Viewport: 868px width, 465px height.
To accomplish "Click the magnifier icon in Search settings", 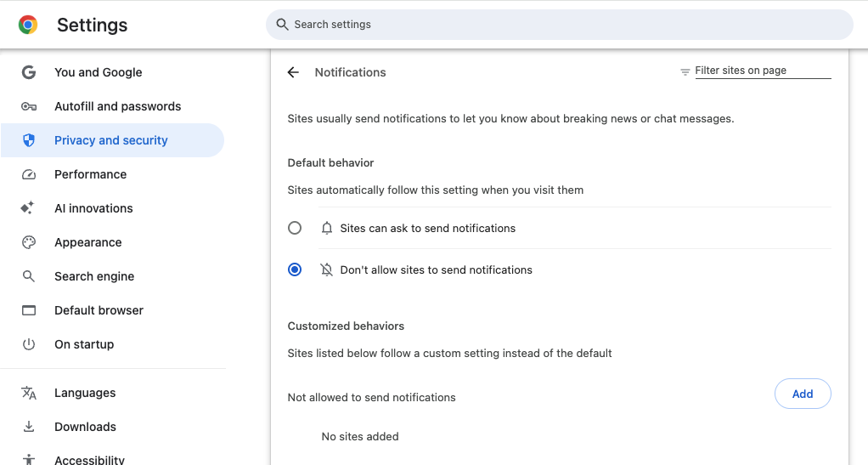I will tap(282, 25).
